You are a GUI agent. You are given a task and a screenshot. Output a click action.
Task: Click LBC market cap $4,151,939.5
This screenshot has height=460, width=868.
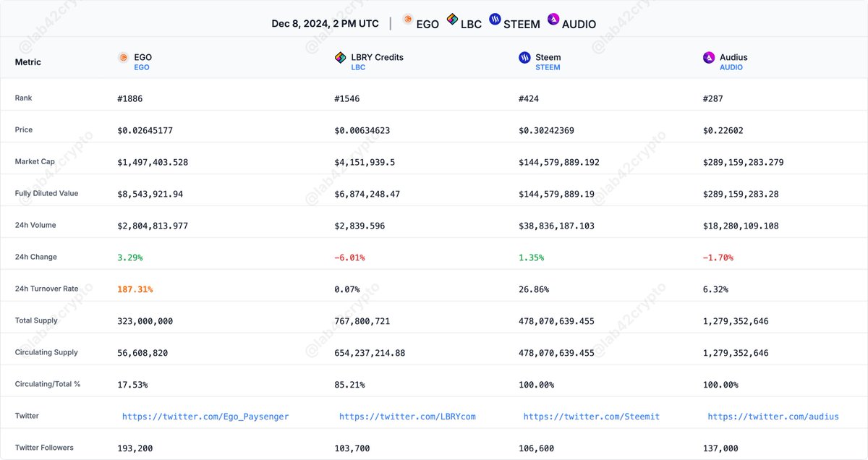pyautogui.click(x=365, y=162)
